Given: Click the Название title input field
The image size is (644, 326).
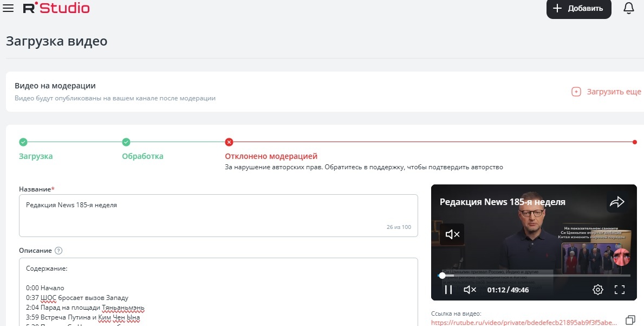Looking at the screenshot, I should 218,215.
